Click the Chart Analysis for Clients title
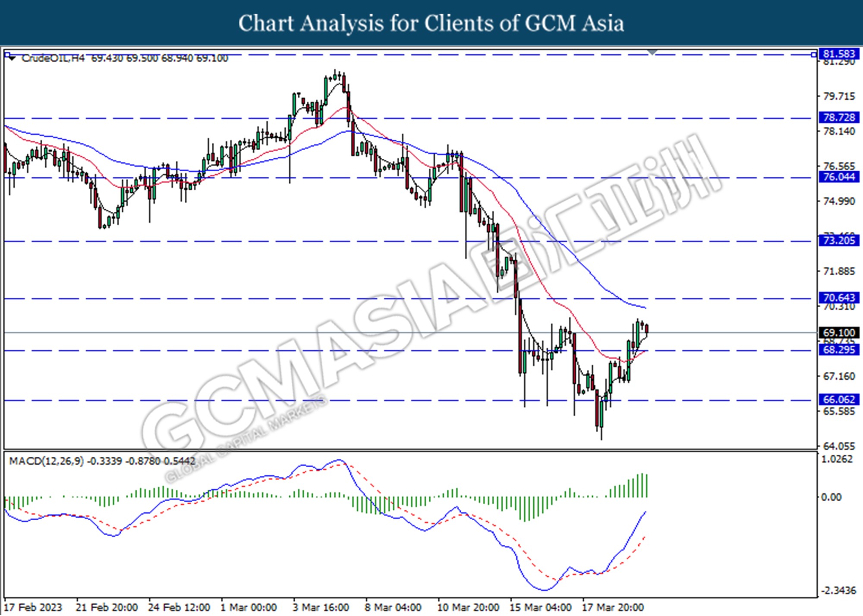Screen dimensions: 863x616 tap(431, 23)
